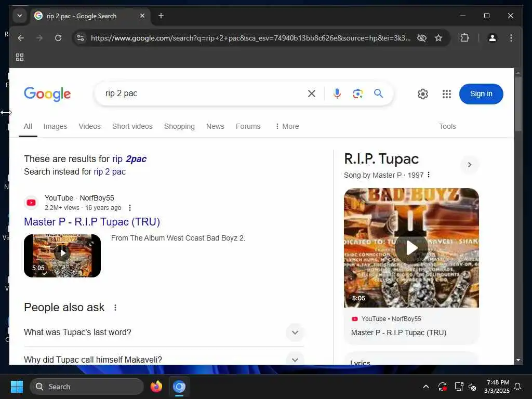Click the browser back arrow
Image resolution: width=532 pixels, height=399 pixels.
click(x=21, y=38)
